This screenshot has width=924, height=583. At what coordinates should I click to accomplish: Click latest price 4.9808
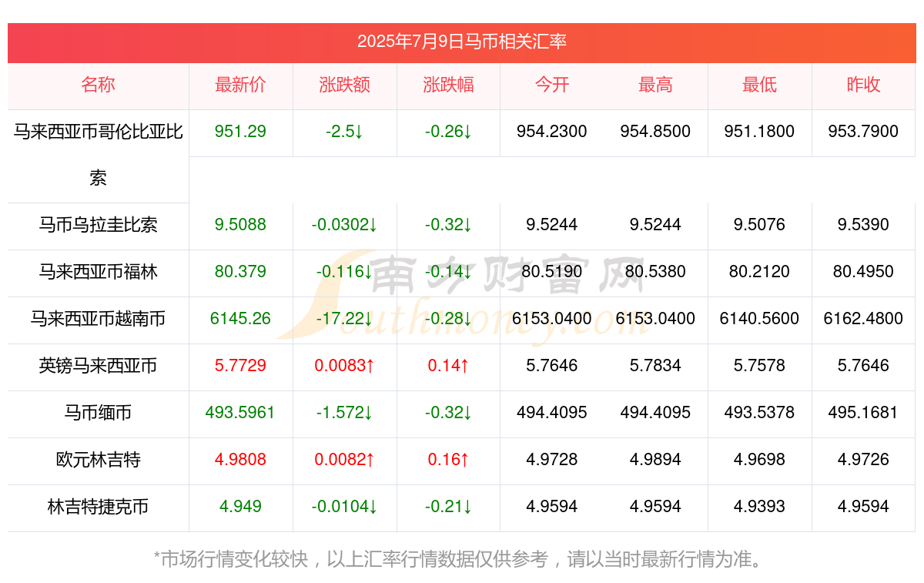241,460
